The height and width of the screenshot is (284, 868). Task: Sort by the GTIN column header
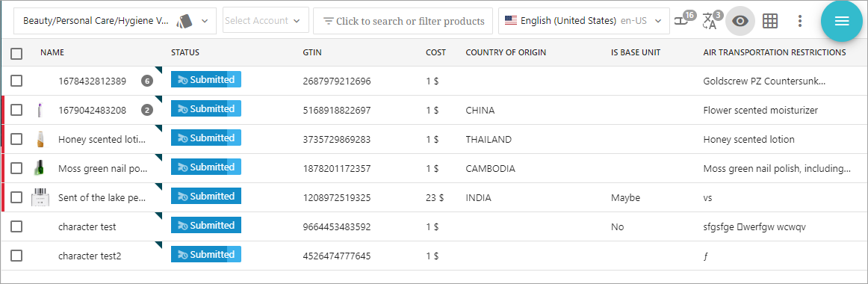(x=312, y=52)
